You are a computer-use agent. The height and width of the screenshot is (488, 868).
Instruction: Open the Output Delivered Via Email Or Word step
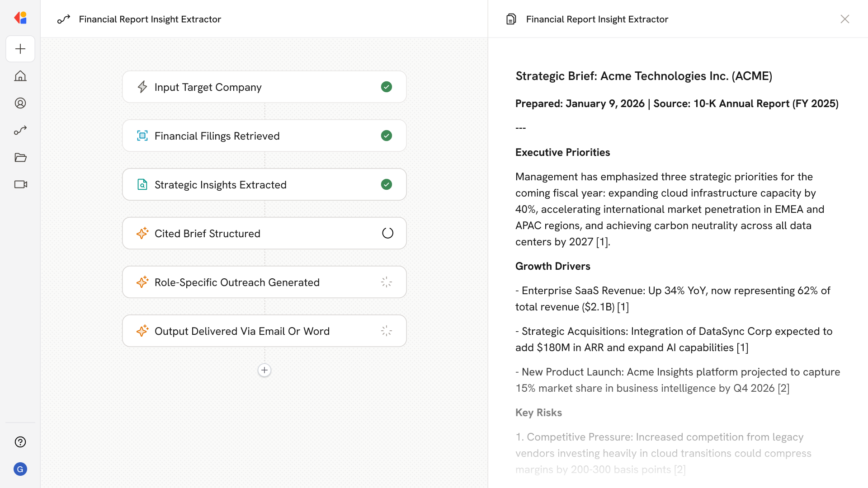click(264, 331)
